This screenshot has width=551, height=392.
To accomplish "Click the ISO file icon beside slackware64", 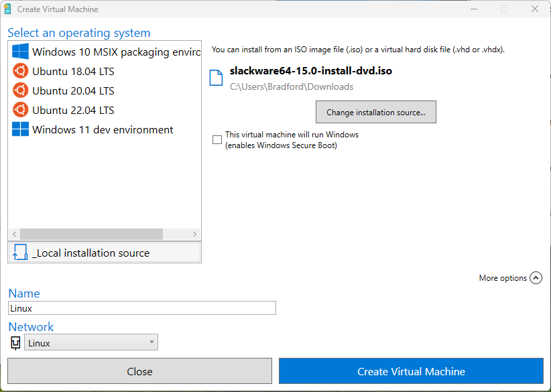I will click(216, 78).
